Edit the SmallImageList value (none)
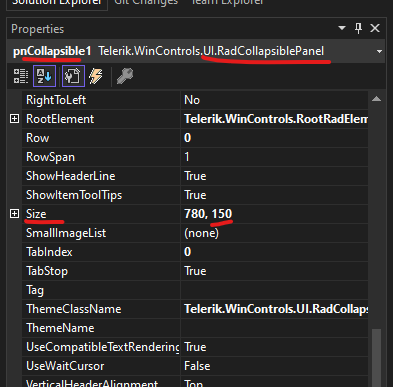The image size is (393, 387). tap(274, 233)
